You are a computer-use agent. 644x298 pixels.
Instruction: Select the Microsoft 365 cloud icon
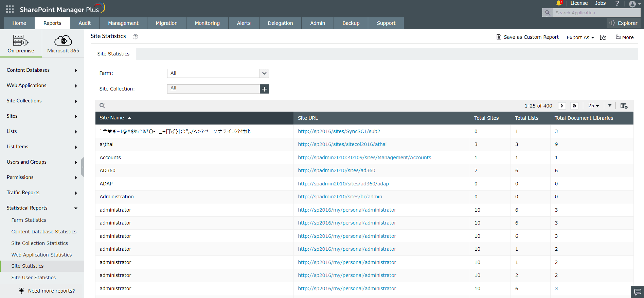point(63,40)
